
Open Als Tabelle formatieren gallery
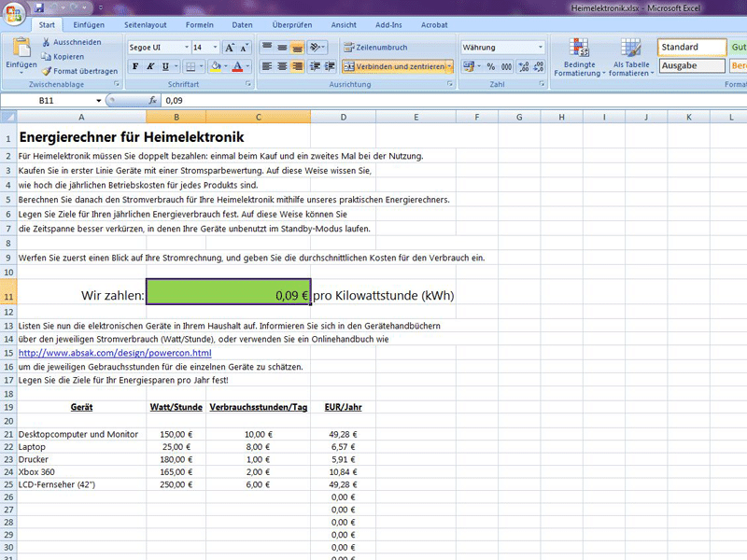coord(631,57)
